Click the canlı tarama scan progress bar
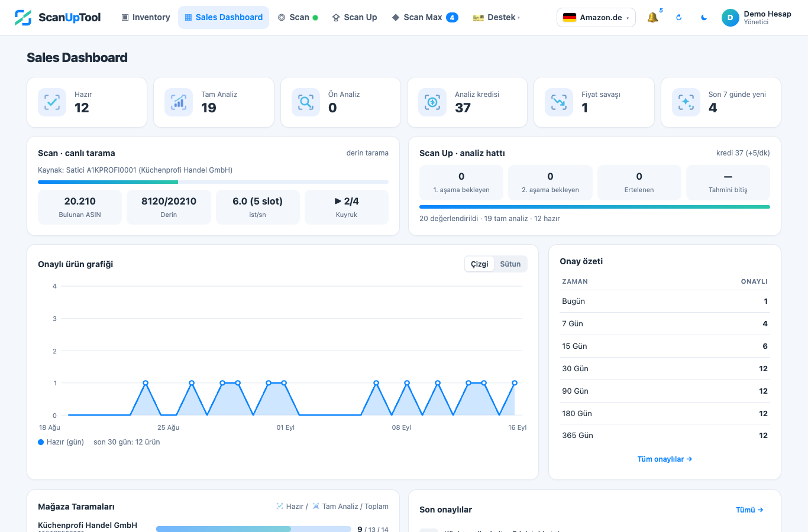808x532 pixels. pyautogui.click(x=213, y=182)
